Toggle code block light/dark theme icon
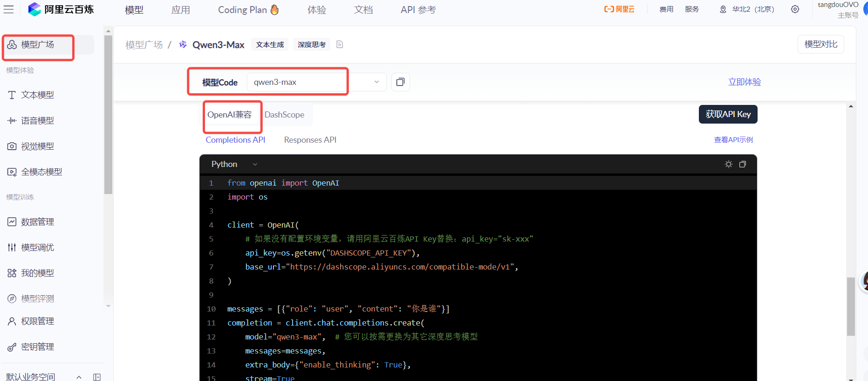The image size is (868, 381). pyautogui.click(x=729, y=164)
